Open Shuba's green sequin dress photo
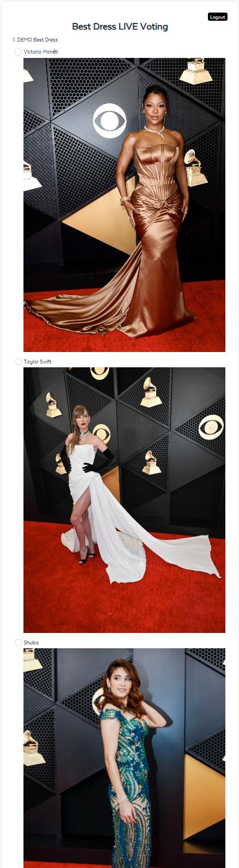This screenshot has width=239, height=868. (124, 758)
